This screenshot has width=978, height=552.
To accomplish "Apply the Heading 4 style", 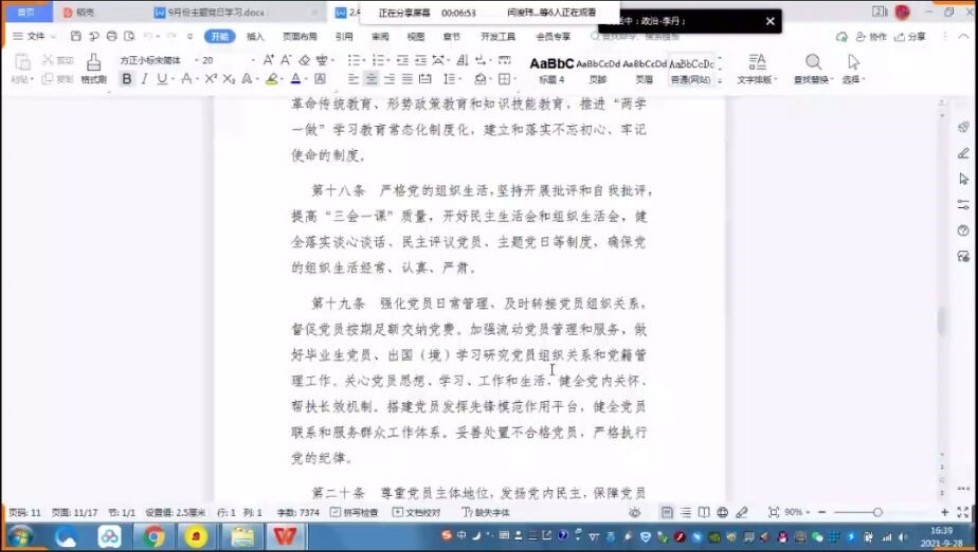I will 552,68.
